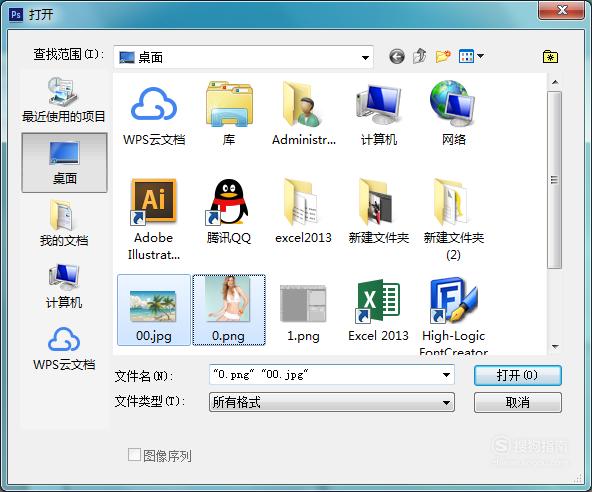This screenshot has width=592, height=492.
Task: Select the 腾讯QQ penguin shortcut
Action: pyautogui.click(x=228, y=211)
